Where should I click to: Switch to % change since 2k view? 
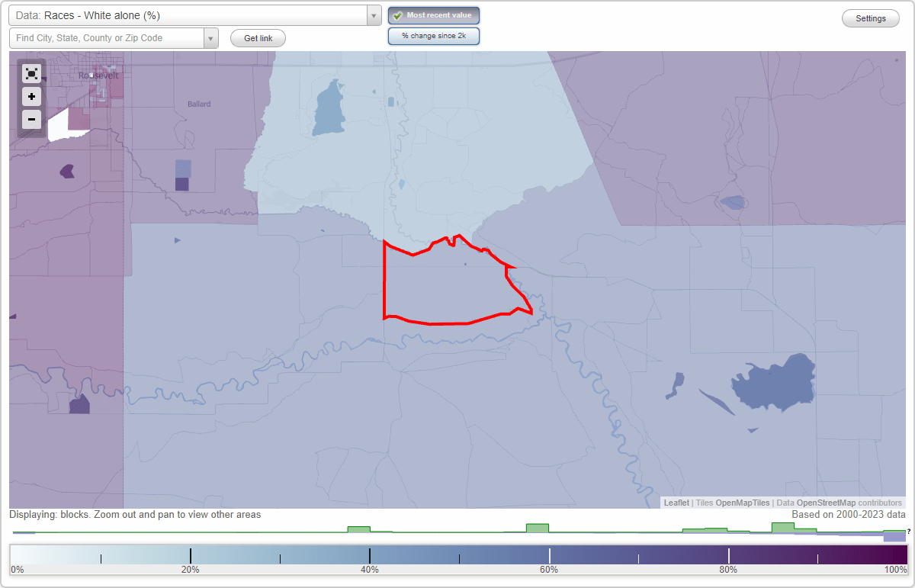[x=433, y=35]
